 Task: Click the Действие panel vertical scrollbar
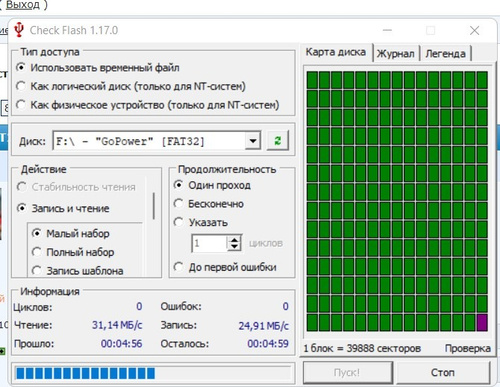click(154, 206)
